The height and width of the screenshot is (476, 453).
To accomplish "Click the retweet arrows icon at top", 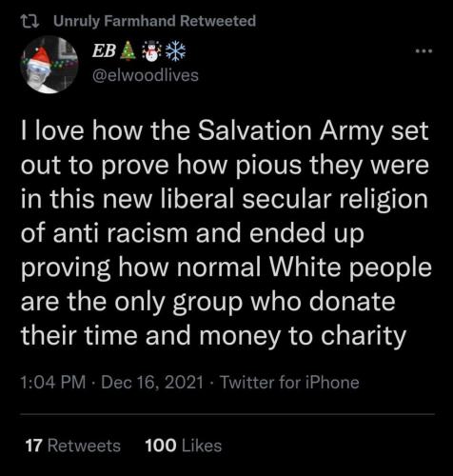I will pos(30,21).
